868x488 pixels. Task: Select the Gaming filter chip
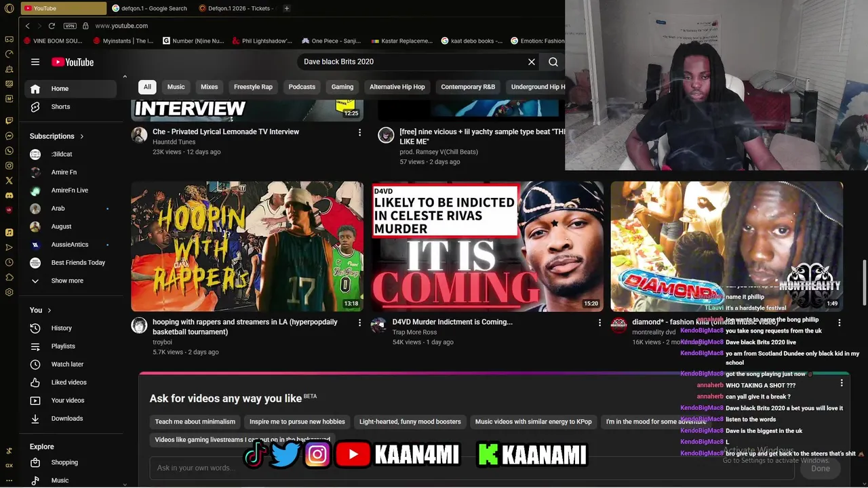342,87
